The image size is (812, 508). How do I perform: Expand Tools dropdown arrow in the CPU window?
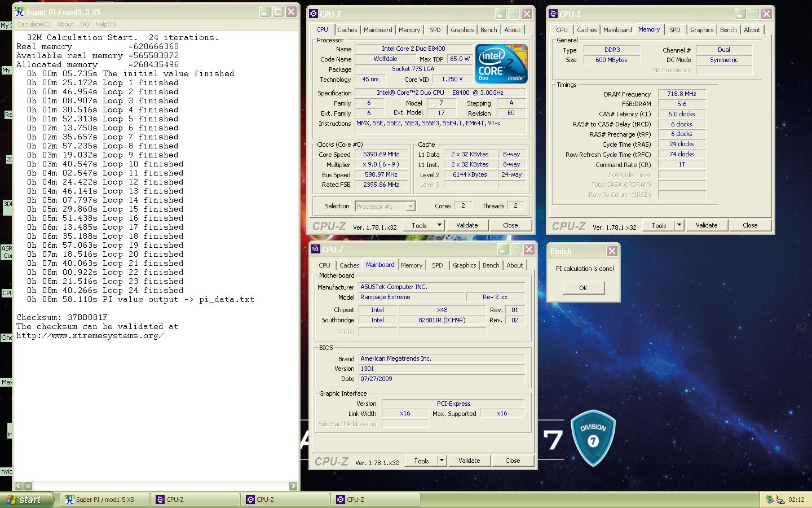[439, 225]
